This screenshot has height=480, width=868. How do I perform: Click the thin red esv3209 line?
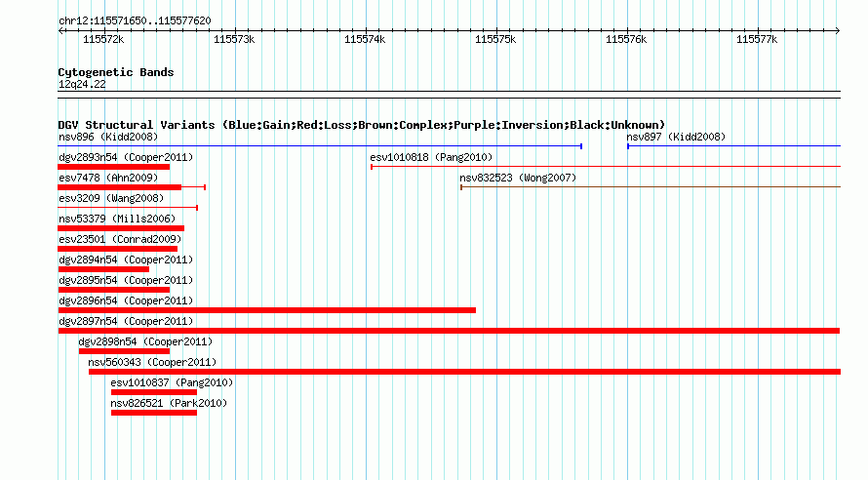coord(128,208)
